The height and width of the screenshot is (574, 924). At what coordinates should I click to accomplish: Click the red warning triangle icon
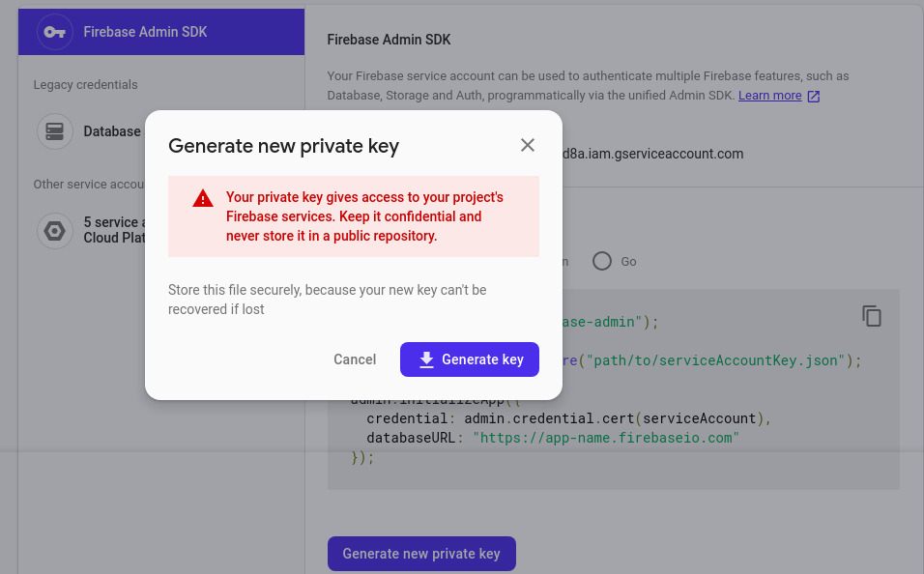tap(203, 198)
